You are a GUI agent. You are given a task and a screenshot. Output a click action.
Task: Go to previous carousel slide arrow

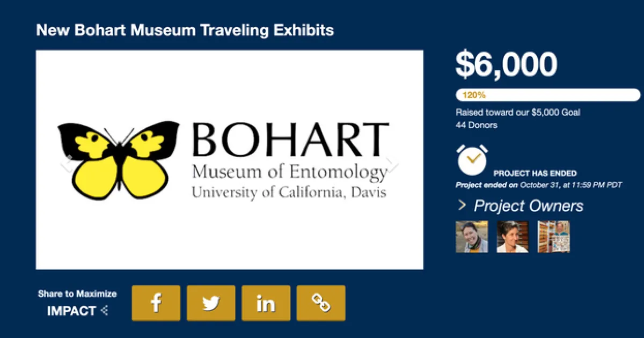coord(67,165)
